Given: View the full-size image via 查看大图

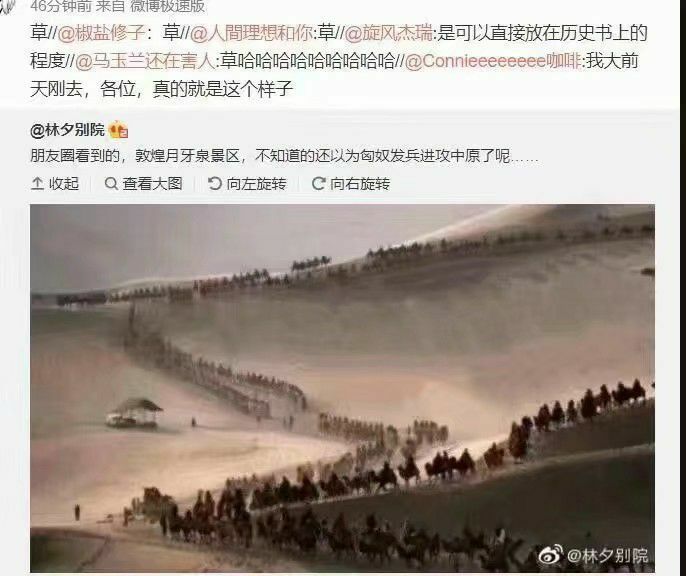Looking at the screenshot, I should (144, 184).
